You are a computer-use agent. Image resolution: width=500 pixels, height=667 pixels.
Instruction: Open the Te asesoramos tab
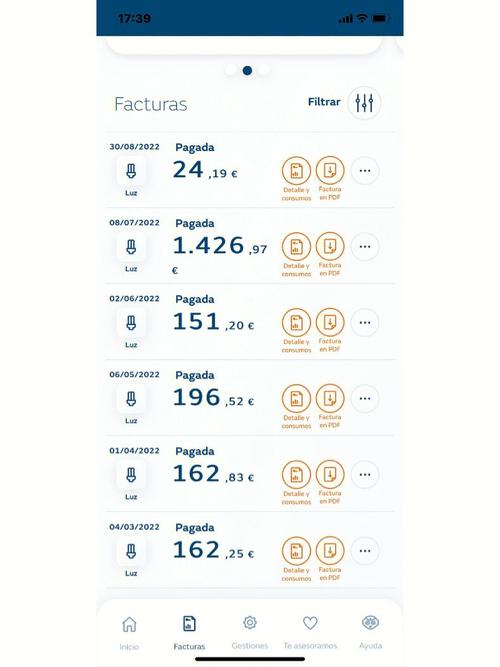pyautogui.click(x=310, y=633)
